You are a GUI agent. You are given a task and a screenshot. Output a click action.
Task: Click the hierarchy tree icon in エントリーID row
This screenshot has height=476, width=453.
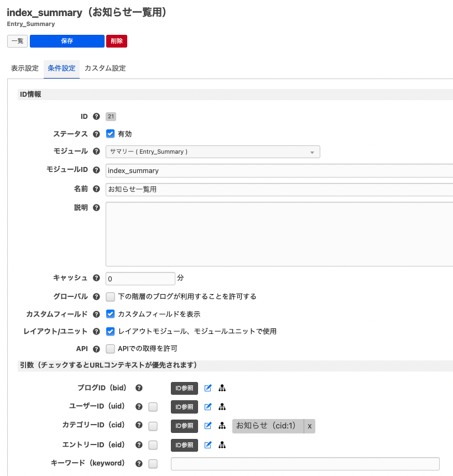222,445
